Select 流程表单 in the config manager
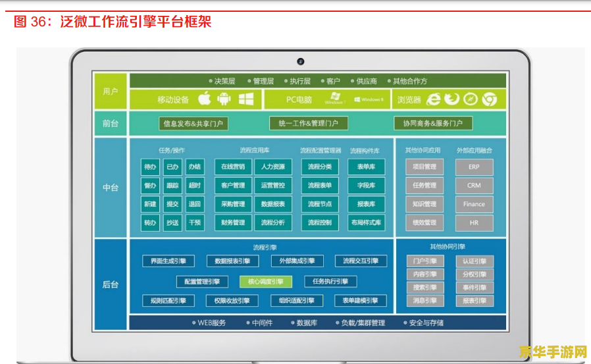Viewport: 591px width, 364px height. (x=320, y=186)
